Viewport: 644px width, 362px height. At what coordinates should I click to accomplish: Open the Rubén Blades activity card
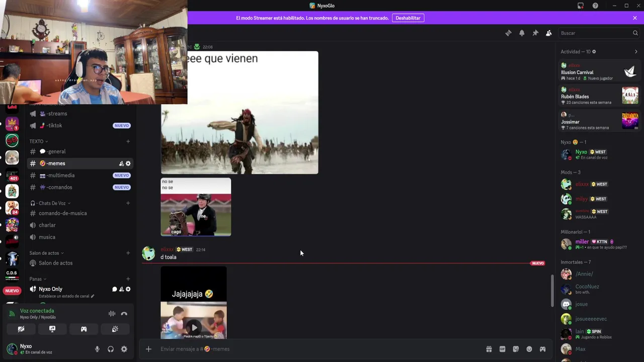(x=600, y=96)
